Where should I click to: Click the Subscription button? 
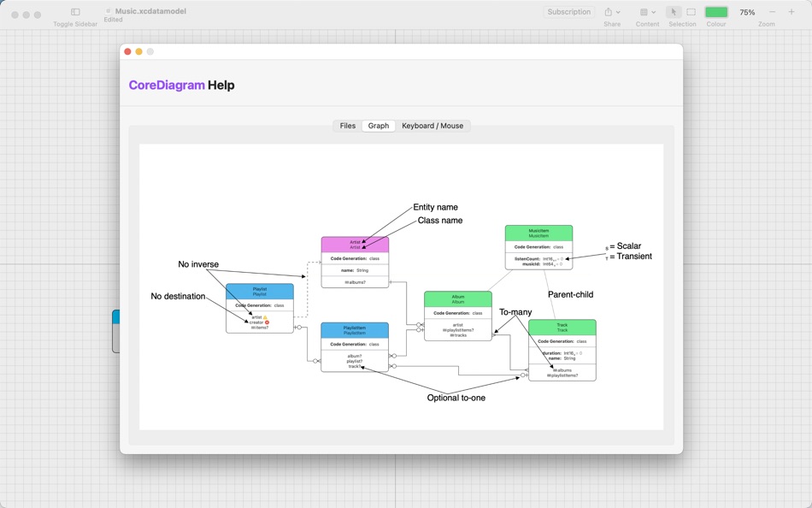569,12
